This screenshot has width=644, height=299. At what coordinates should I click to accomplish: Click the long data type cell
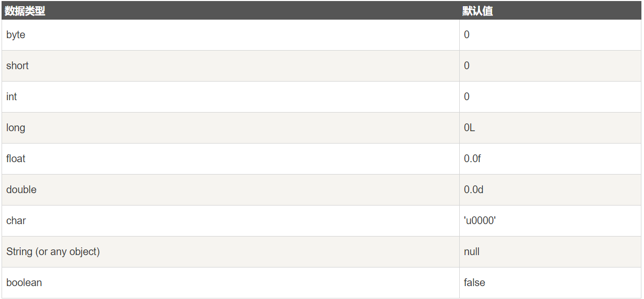[x=16, y=128]
